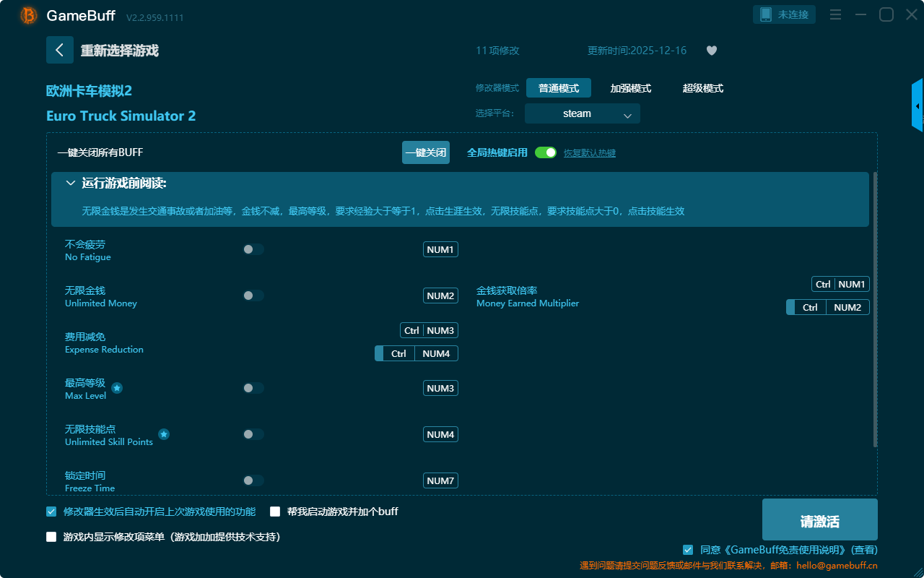Click the GameBuff logo icon
Image resolution: width=924 pixels, height=578 pixels.
coord(29,15)
